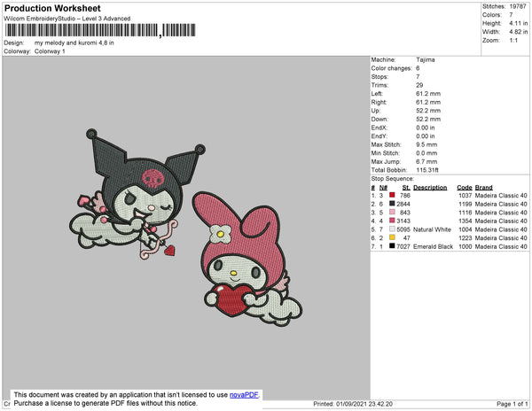Open the novaPDF hyperlink
The height and width of the screenshot is (411, 532).
click(244, 395)
